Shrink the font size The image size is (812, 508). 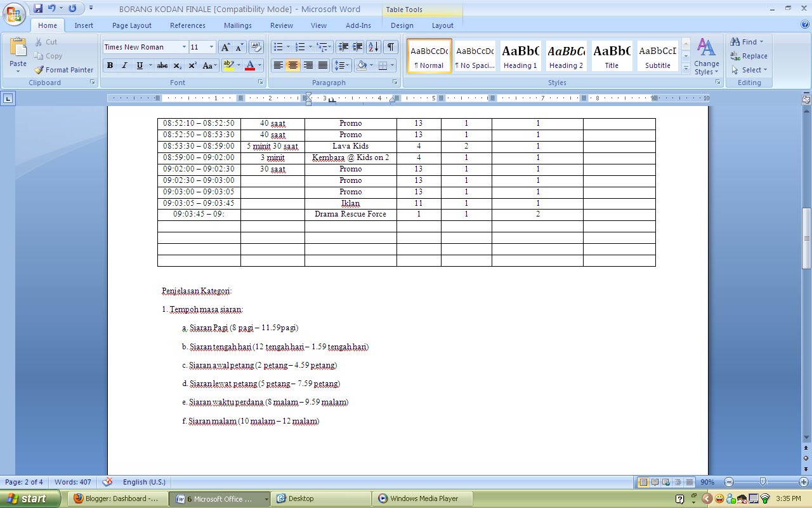tap(239, 47)
